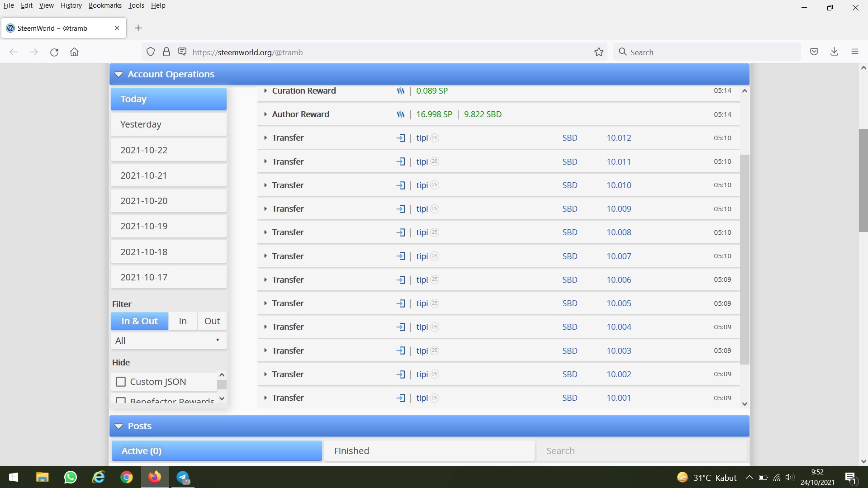Show operations for 2021-10-20
Screen dimensions: 868x488
pyautogui.click(x=168, y=201)
